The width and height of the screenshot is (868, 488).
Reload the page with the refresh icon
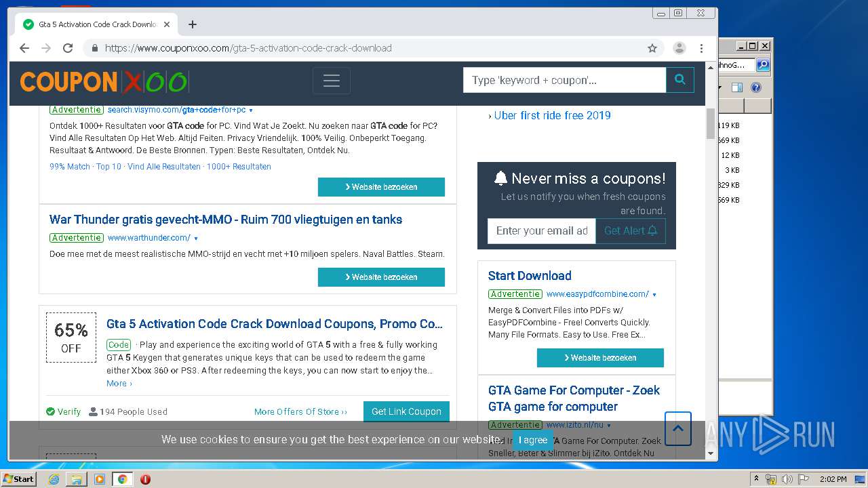pos(68,48)
